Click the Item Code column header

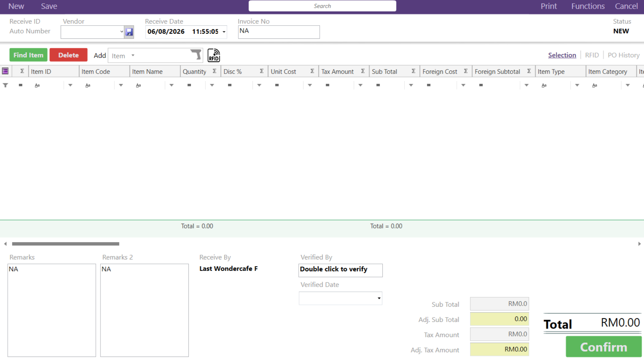[104, 71]
